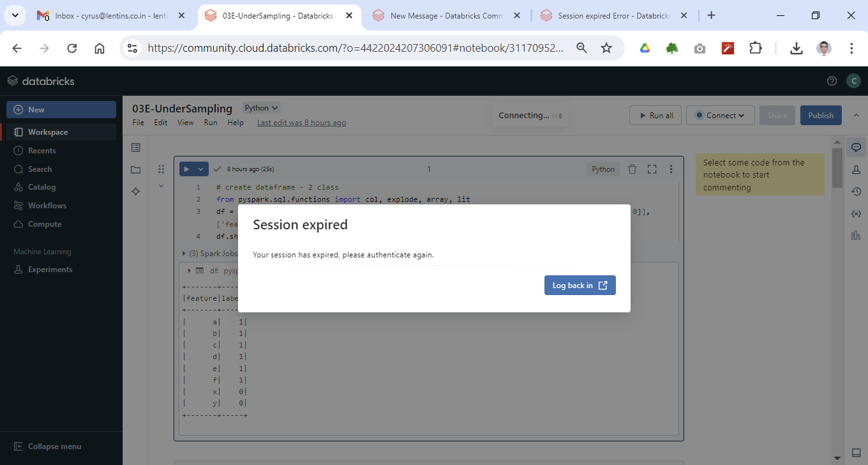This screenshot has height=465, width=868.
Task: Open the notebook comments panel icon
Action: (x=856, y=148)
